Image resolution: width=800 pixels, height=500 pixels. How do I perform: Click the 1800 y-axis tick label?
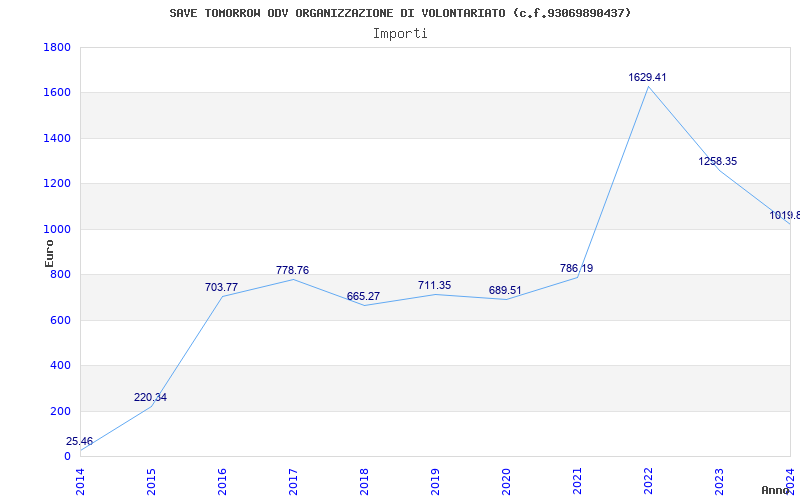[57, 47]
